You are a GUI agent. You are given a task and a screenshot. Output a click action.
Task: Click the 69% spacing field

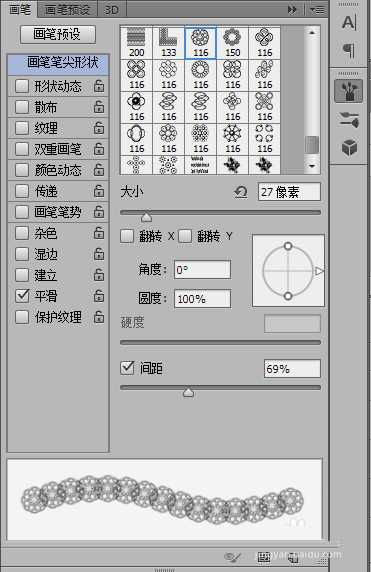coord(292,369)
